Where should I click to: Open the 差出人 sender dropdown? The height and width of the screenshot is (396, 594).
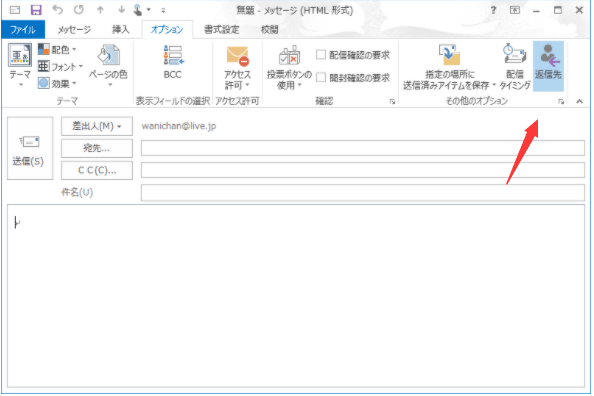pyautogui.click(x=97, y=126)
